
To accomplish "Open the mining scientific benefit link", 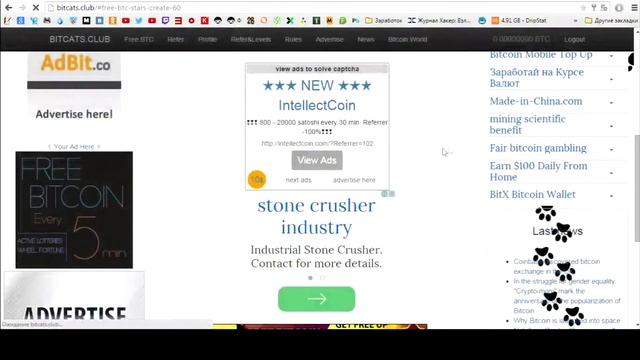I will [527, 124].
